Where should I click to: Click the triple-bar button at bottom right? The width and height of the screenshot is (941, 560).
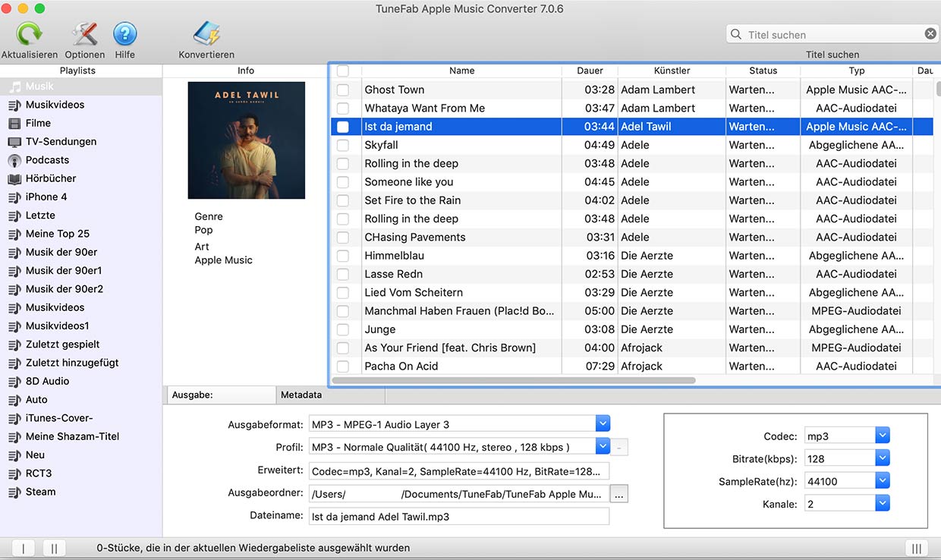917,548
